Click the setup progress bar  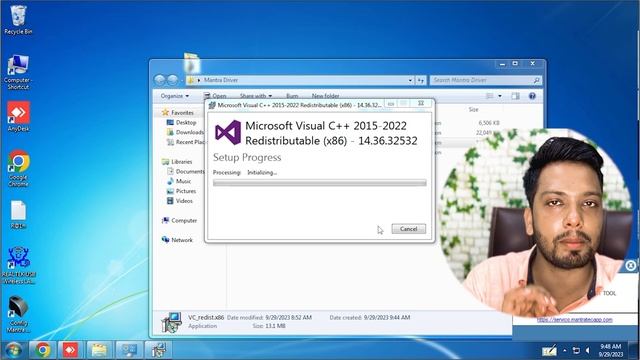pos(320,183)
